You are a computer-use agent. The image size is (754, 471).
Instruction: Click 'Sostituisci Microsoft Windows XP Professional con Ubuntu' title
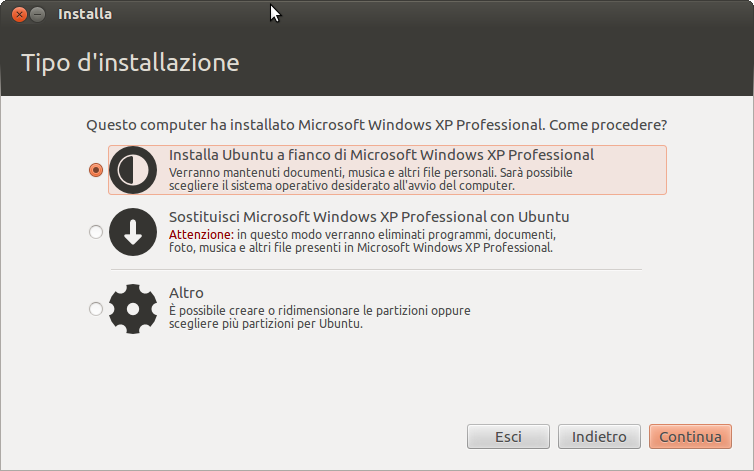(369, 217)
